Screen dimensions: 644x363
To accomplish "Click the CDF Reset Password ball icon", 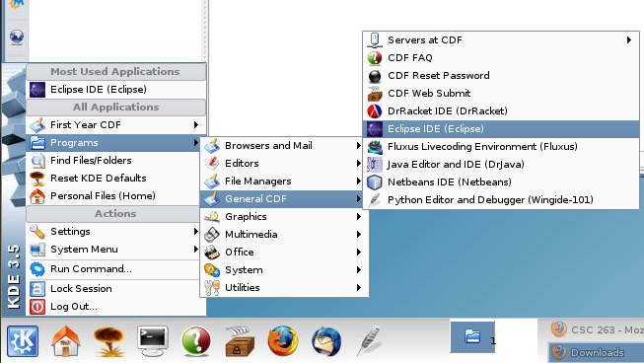I will [x=375, y=76].
